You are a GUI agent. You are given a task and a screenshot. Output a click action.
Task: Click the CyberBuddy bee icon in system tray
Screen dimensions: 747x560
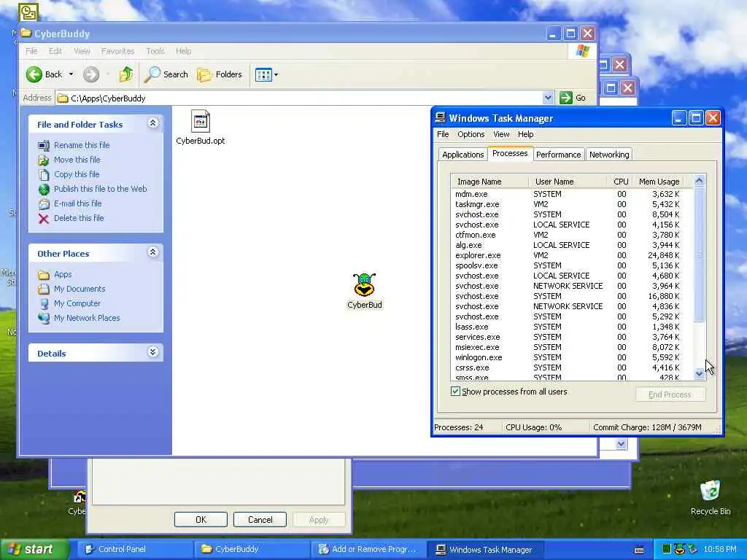[680, 549]
